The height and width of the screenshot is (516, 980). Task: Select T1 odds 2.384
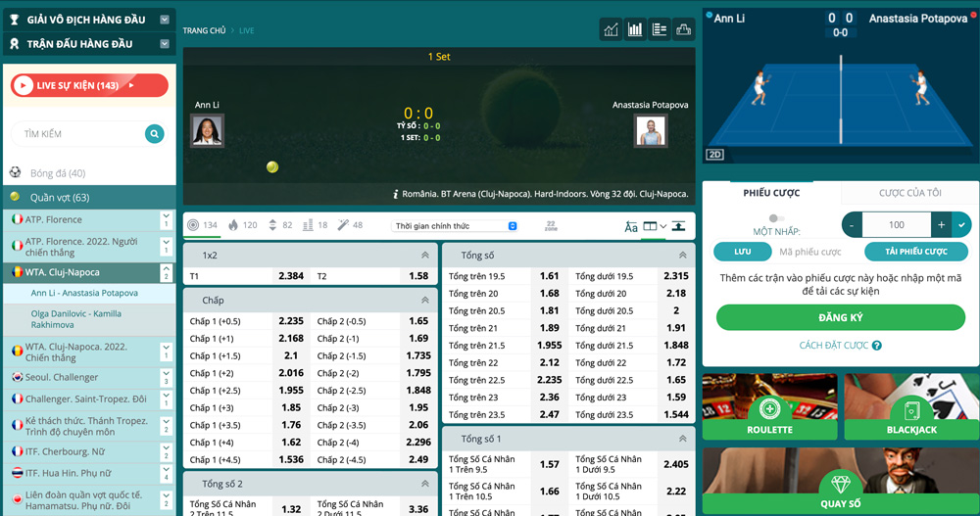291,275
